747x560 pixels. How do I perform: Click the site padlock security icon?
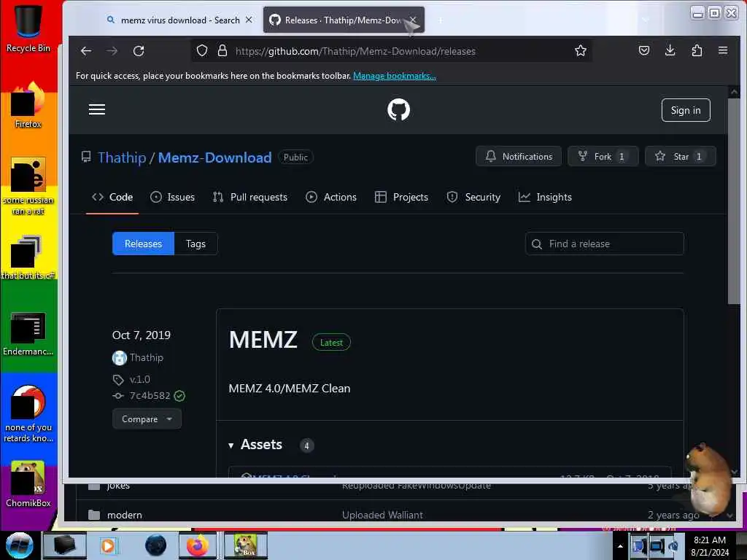pyautogui.click(x=222, y=51)
